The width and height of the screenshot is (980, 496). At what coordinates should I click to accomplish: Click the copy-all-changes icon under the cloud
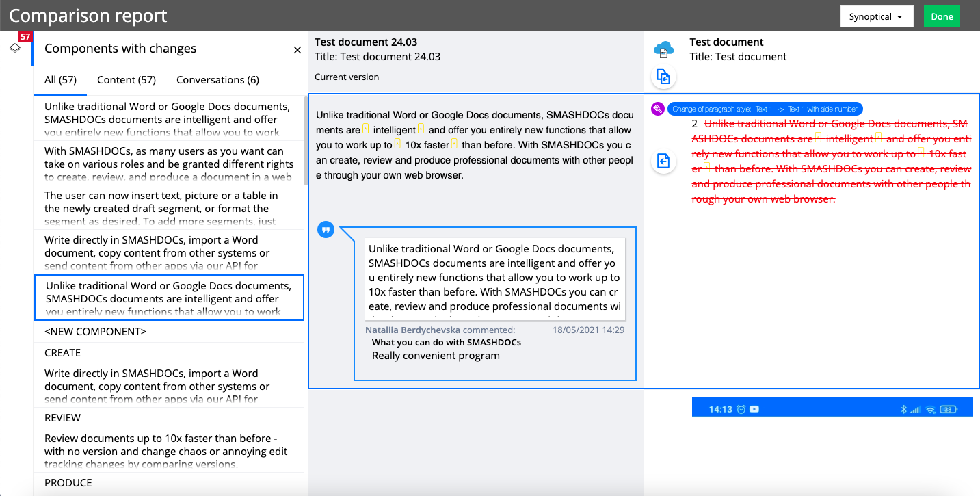pyautogui.click(x=663, y=77)
